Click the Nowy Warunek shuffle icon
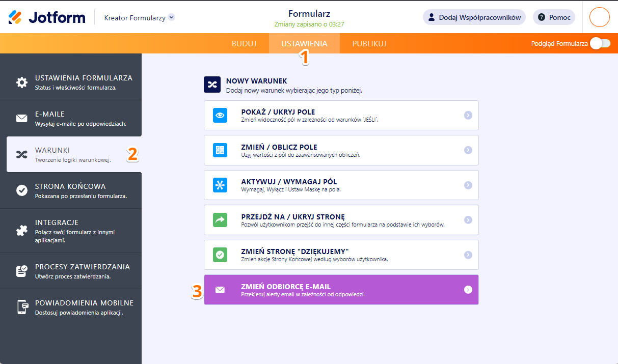 coord(211,85)
